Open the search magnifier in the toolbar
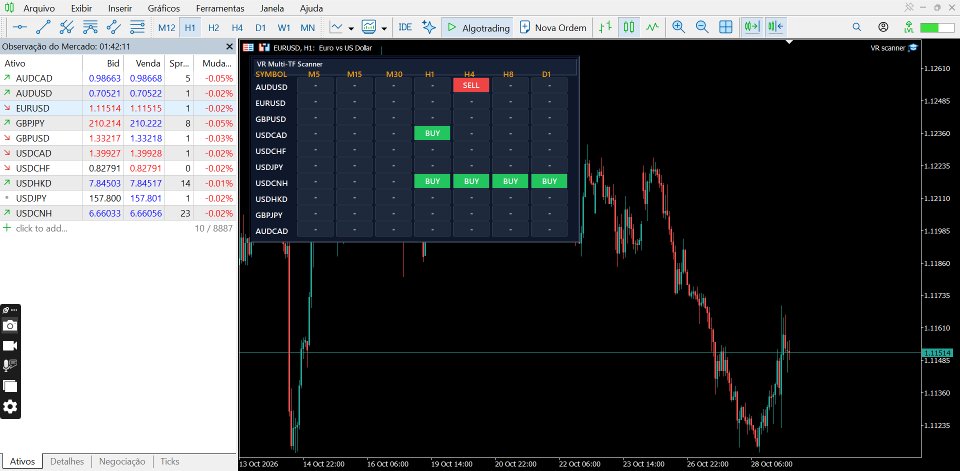The image size is (960, 471). point(857,27)
